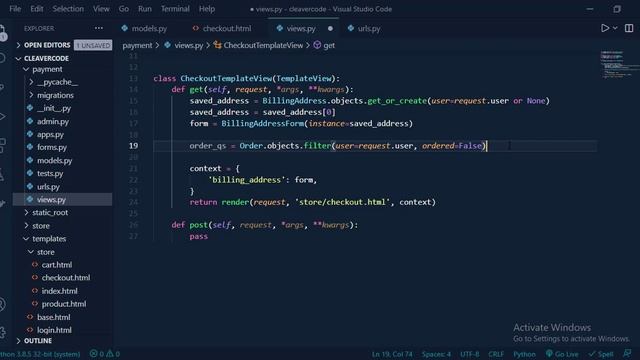The image size is (640, 360).
Task: Open the View menu
Action: click(101, 9)
